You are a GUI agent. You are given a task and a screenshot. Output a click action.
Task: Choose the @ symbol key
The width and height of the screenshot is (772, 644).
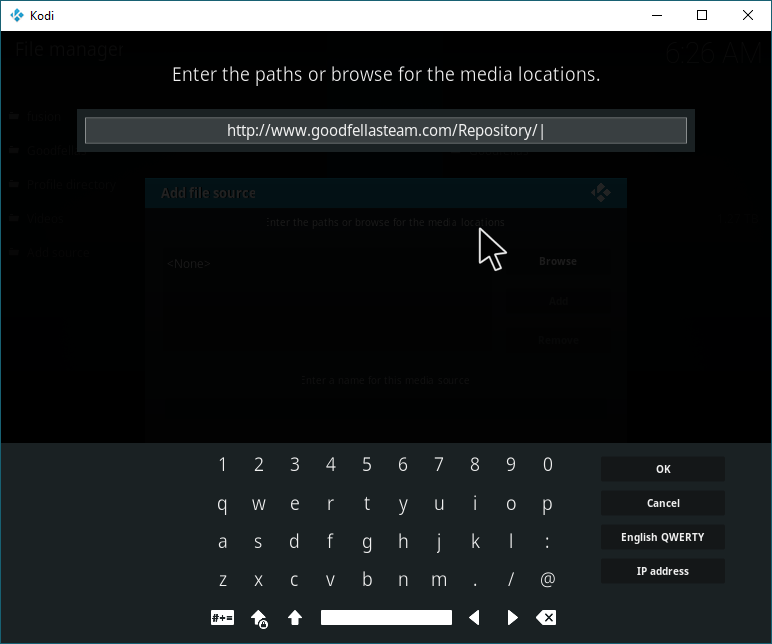(x=547, y=580)
